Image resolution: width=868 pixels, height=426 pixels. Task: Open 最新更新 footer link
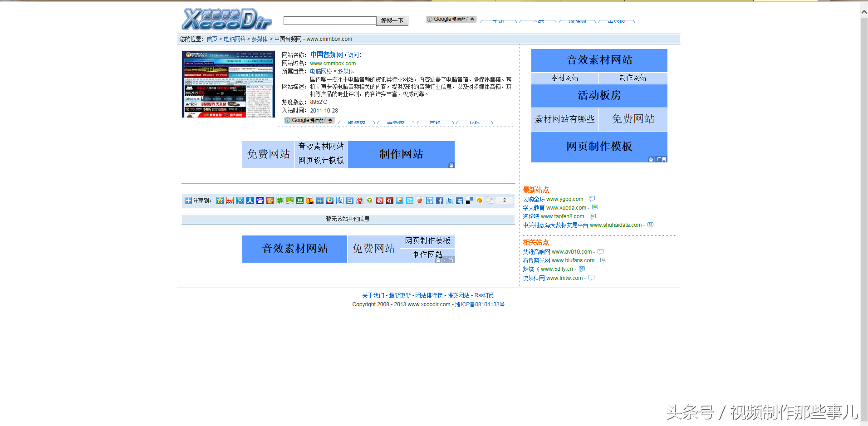400,295
